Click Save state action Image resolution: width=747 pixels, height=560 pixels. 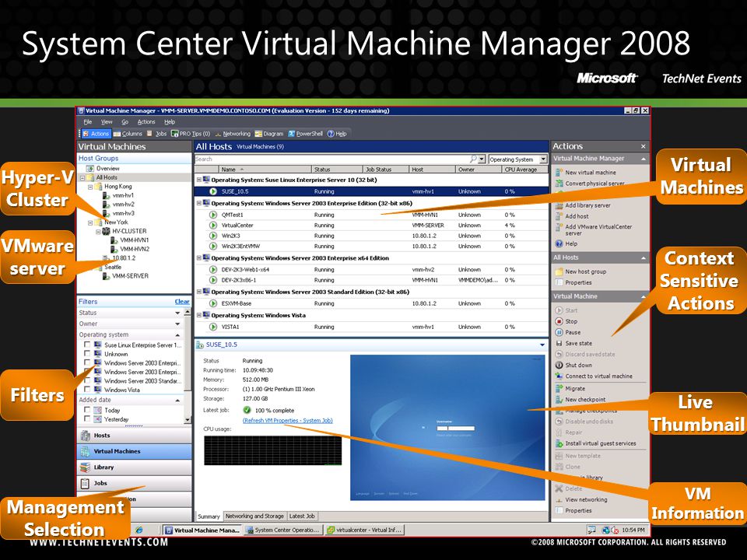click(573, 343)
